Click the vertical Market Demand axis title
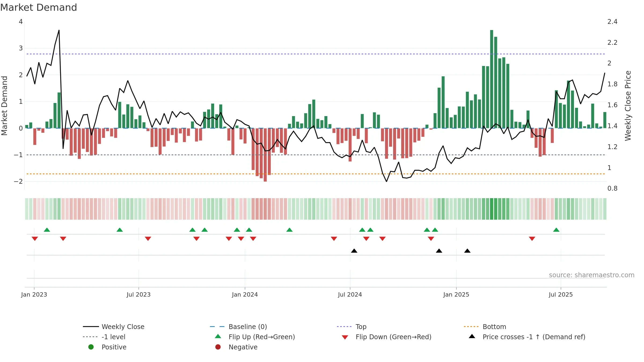Screen dimensions: 644x362 point(4,106)
